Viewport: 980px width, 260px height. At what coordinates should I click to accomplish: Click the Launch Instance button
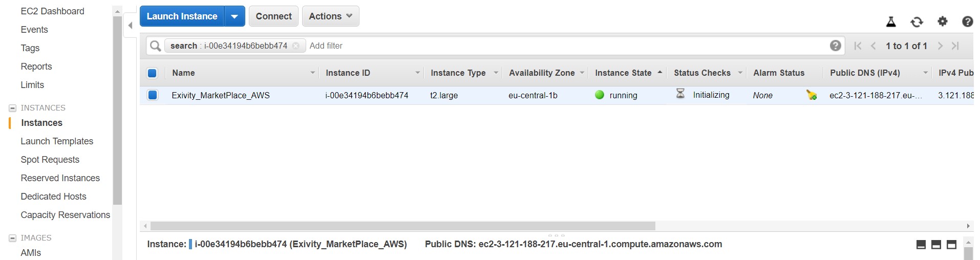coord(182,16)
